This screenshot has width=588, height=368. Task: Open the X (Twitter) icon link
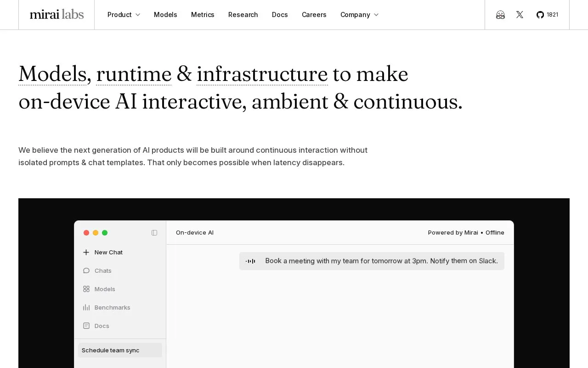pyautogui.click(x=520, y=15)
